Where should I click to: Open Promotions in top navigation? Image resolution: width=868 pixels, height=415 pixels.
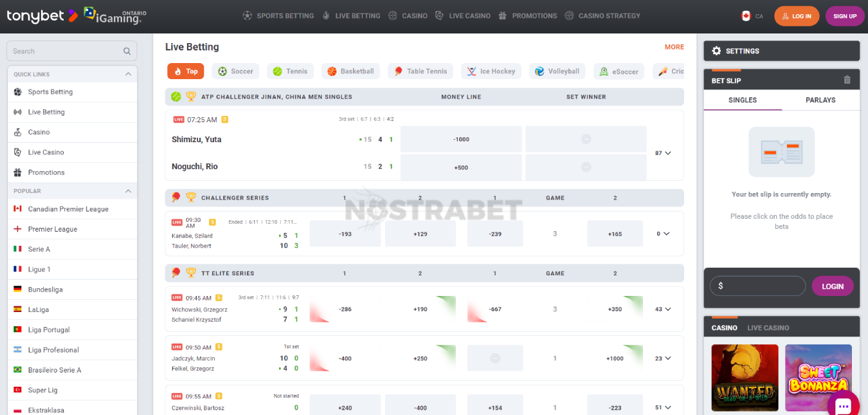pos(528,15)
